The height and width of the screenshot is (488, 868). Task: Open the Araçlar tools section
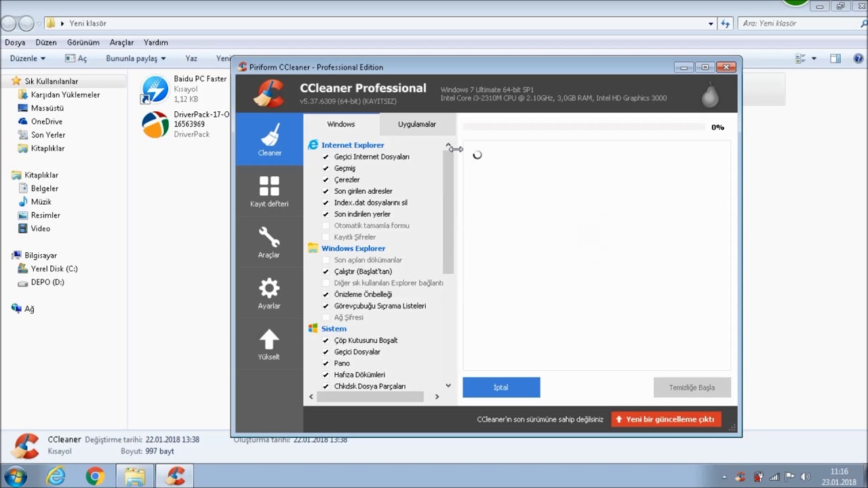coord(269,242)
